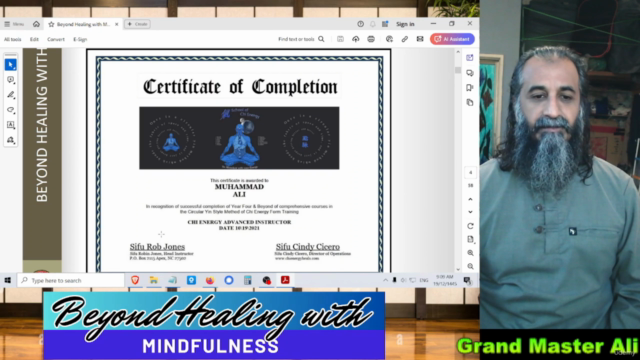
Task: Click the Certificate of Completion heading
Action: point(240,87)
